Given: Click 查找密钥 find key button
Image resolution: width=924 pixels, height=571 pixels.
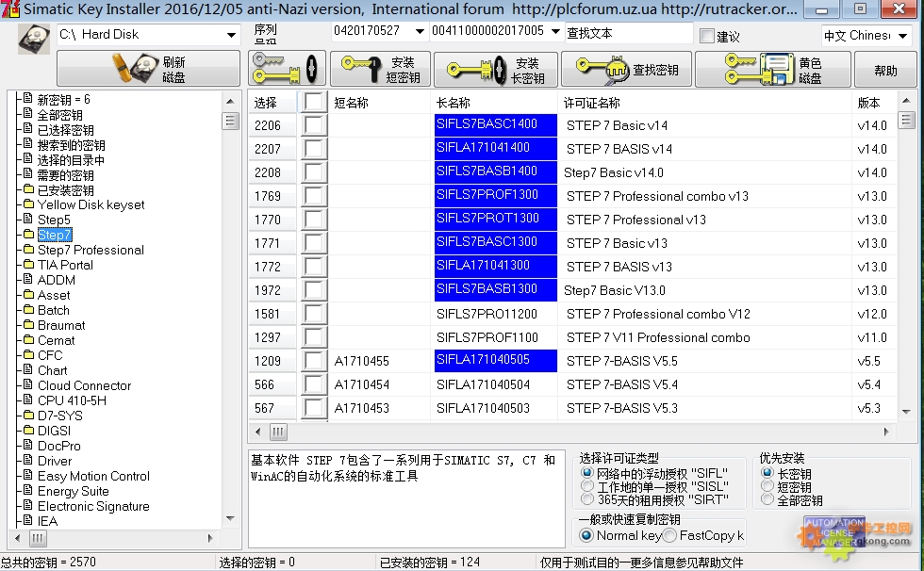Looking at the screenshot, I should coord(626,69).
